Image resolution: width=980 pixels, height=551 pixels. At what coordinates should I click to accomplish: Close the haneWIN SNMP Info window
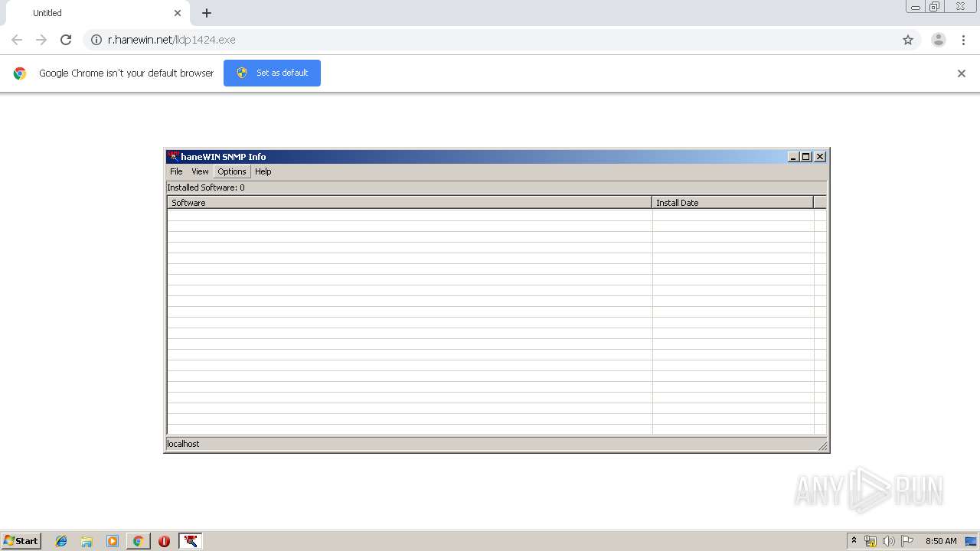(820, 156)
